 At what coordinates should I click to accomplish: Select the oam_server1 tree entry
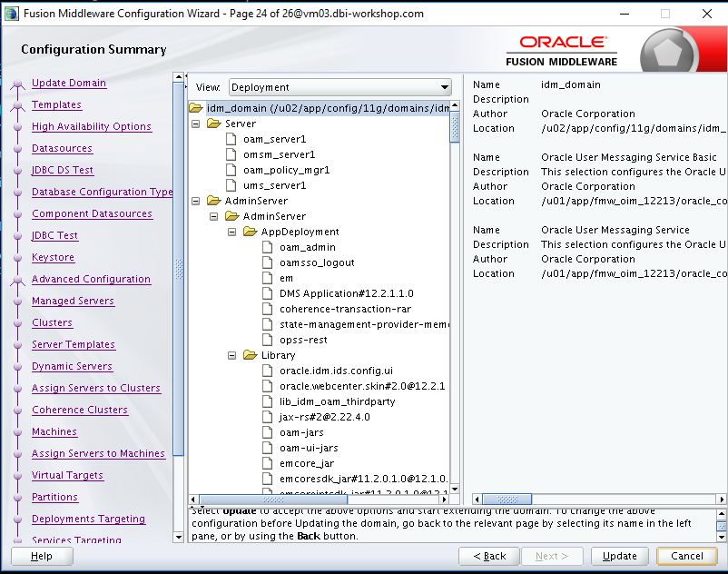coord(274,139)
